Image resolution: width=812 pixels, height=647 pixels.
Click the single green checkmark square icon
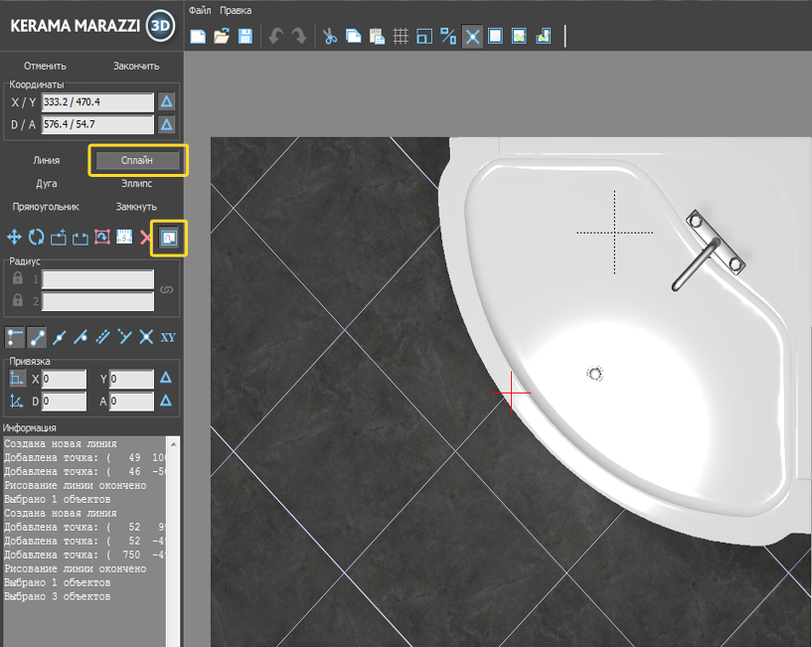click(519, 36)
